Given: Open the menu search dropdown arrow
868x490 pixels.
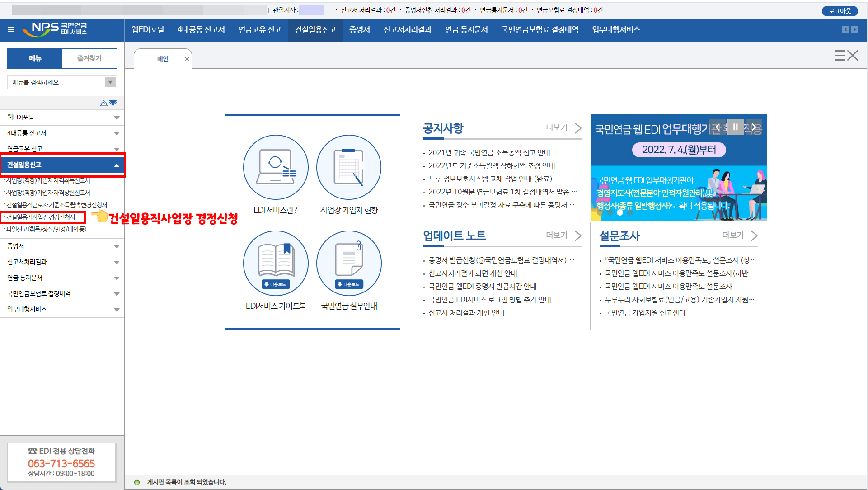Looking at the screenshot, I should point(110,82).
